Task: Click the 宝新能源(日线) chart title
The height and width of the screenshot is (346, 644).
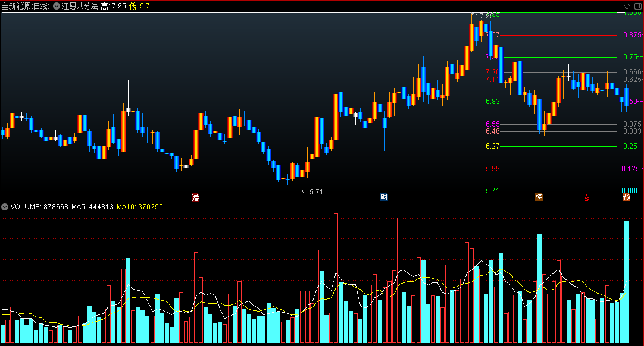Action: 26,6
